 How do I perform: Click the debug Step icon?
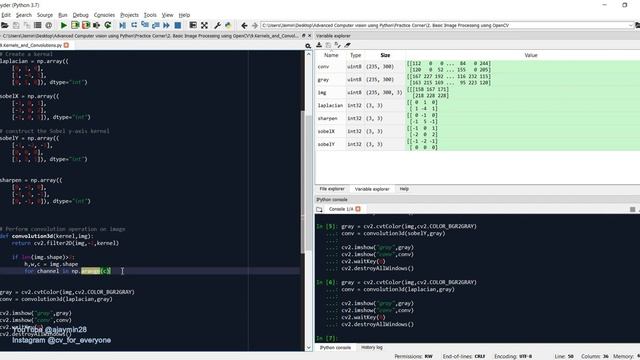pyautogui.click(x=134, y=25)
